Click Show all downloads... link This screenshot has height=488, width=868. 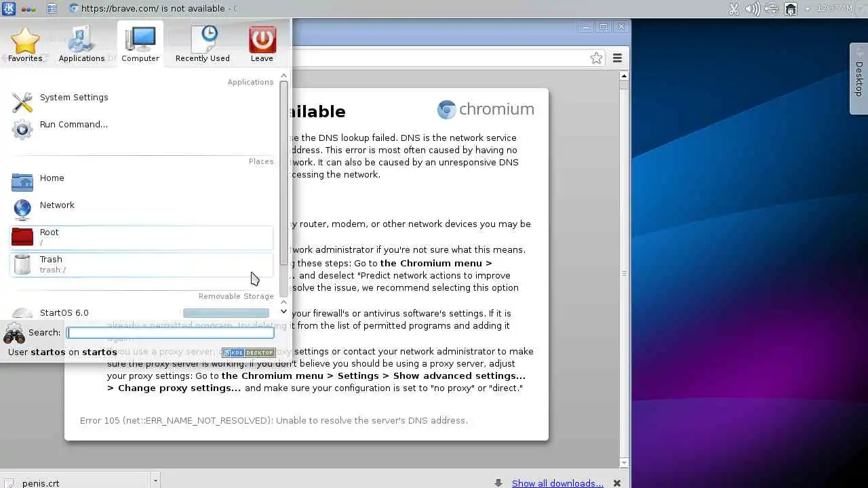(557, 483)
